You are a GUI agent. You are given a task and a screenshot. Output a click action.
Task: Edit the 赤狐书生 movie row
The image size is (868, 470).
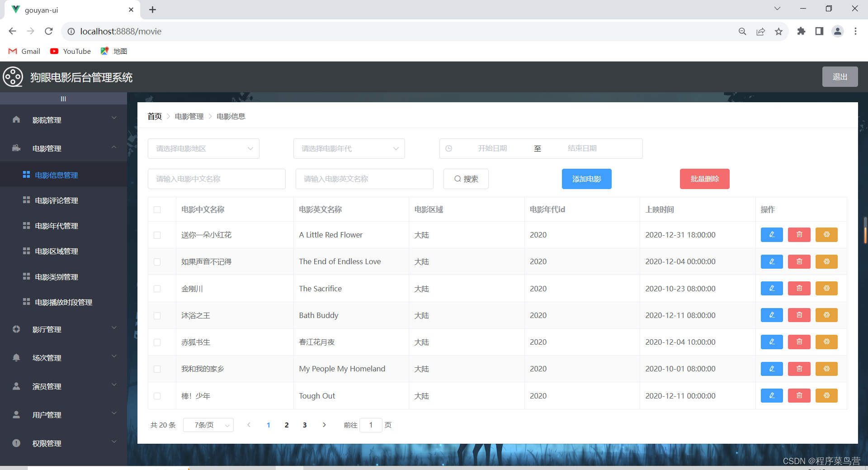772,342
